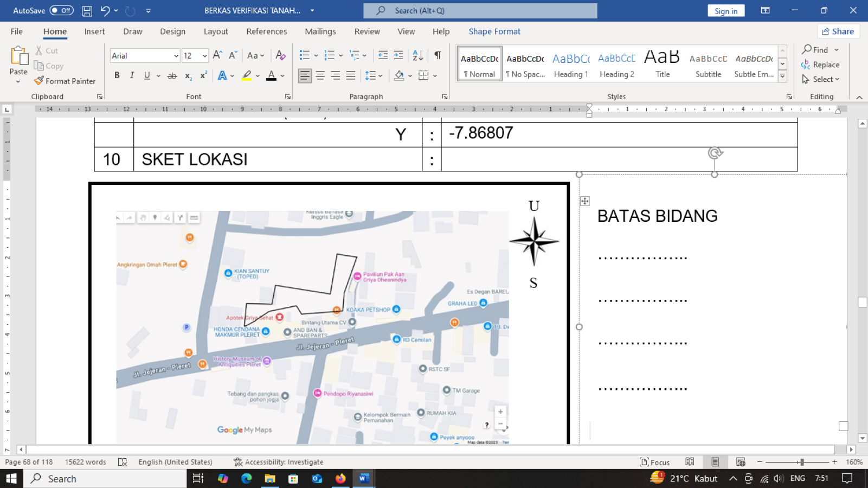
Task: Open the text effects and typography tool
Action: coord(222,76)
